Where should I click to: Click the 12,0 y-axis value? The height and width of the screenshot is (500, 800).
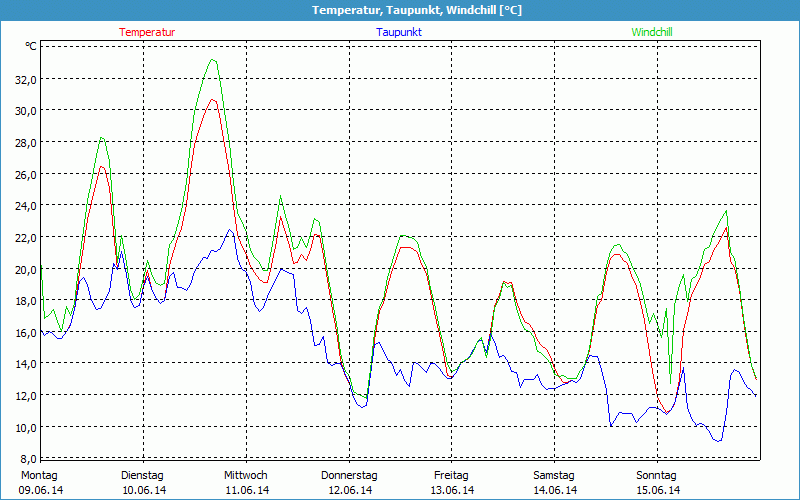pyautogui.click(x=26, y=395)
